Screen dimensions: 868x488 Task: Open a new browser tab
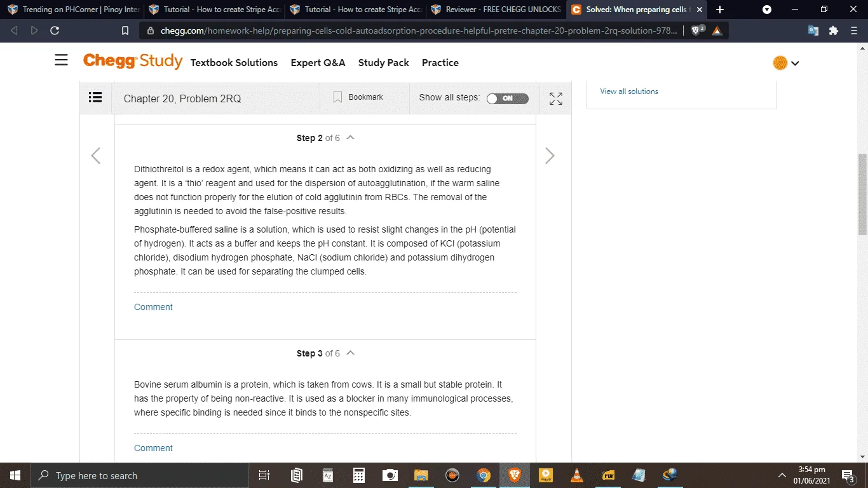point(720,10)
